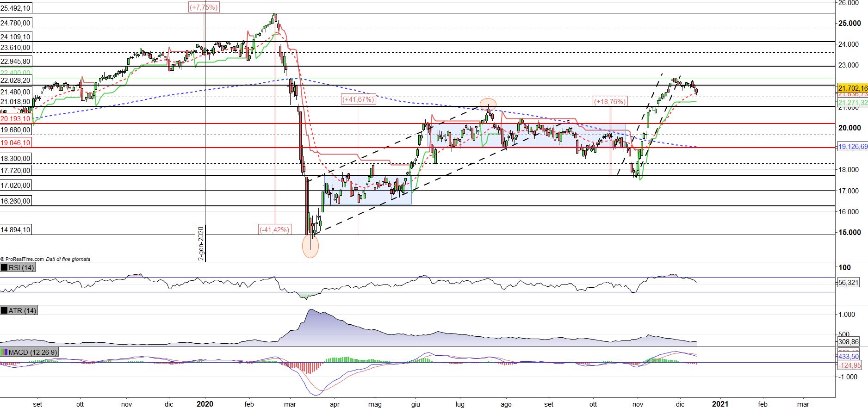Click the black color square beside ATR
This screenshot has width=868, height=408.
4,310
